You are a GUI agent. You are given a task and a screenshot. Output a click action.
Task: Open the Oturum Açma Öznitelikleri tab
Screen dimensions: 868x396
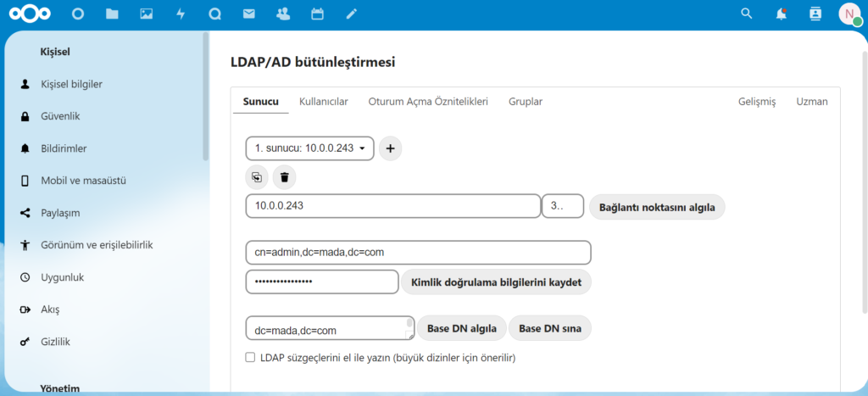pos(428,102)
